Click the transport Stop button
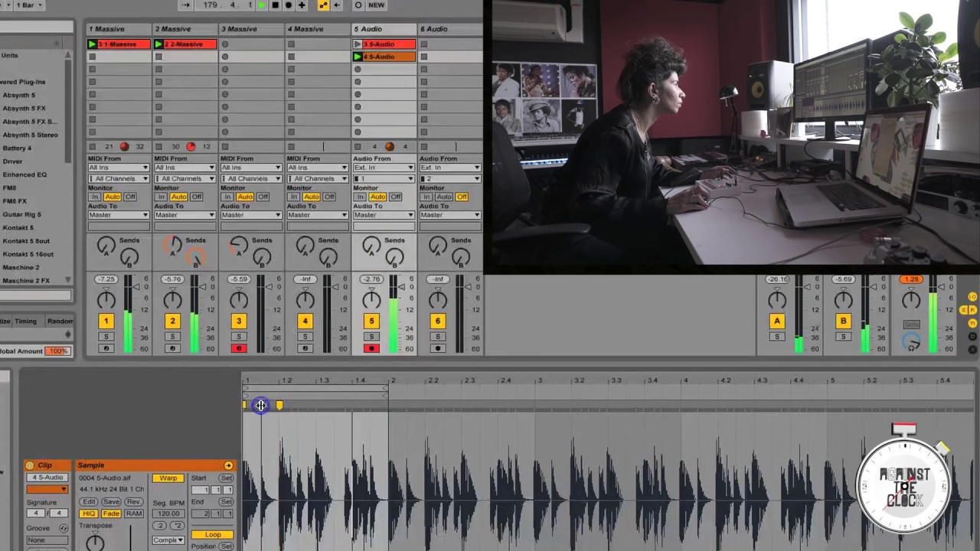Image resolution: width=980 pixels, height=551 pixels. pos(275,5)
